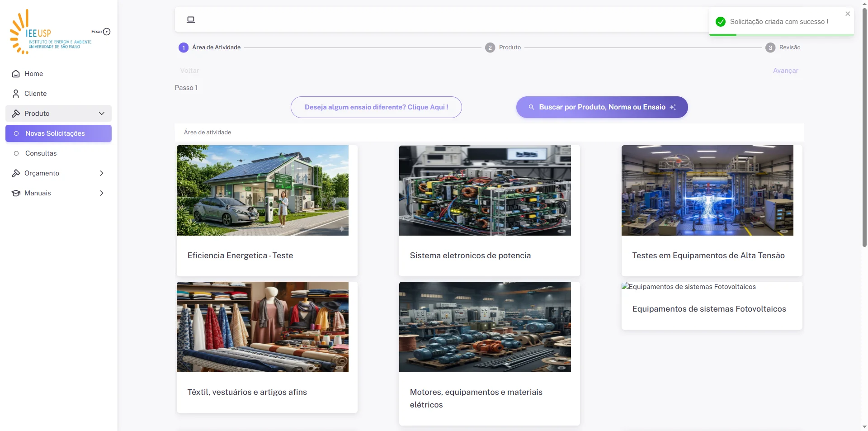Click the page vertical scrollbar thumb
Screen dimensions: 868x431
pyautogui.click(x=864, y=127)
